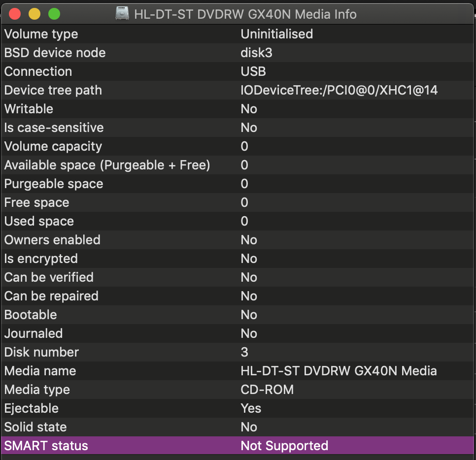Minimize the Media Info window

click(x=34, y=14)
